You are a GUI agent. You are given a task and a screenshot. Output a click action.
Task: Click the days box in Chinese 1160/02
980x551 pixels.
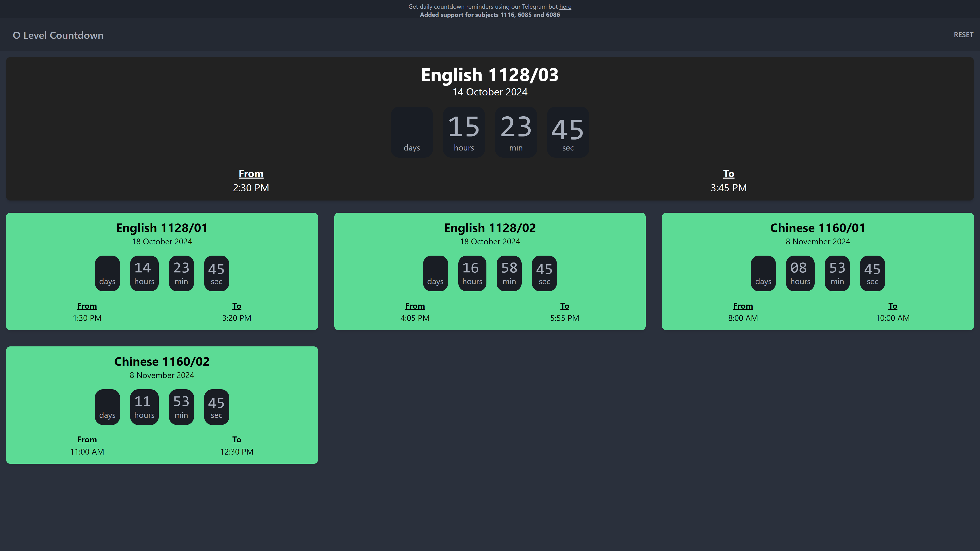click(107, 407)
